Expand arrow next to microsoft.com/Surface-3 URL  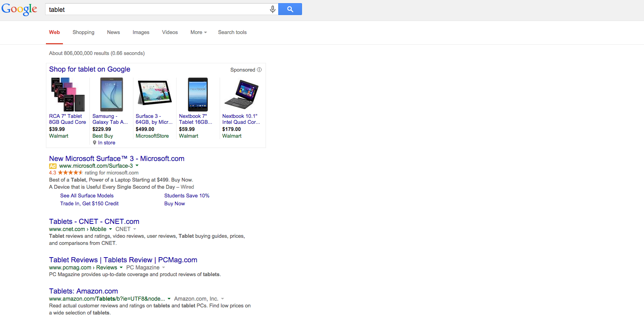[x=137, y=166]
